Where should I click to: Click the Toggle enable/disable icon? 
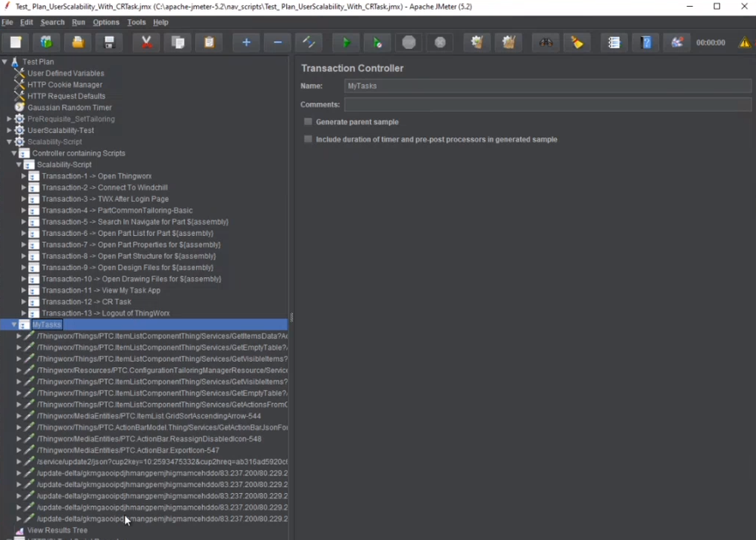coord(309,42)
